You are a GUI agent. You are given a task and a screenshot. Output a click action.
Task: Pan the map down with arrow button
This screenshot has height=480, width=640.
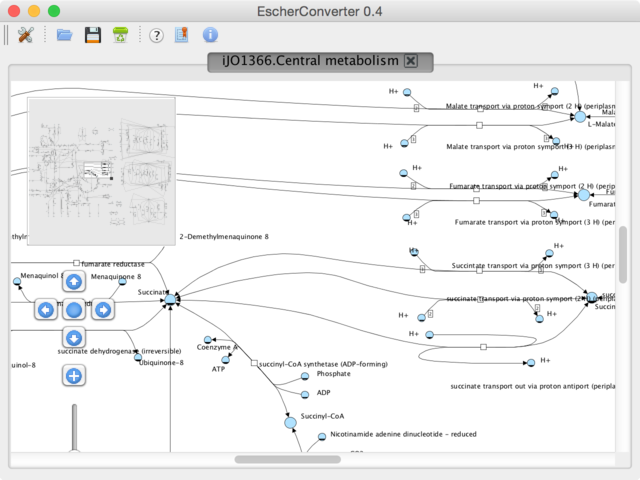point(74,338)
